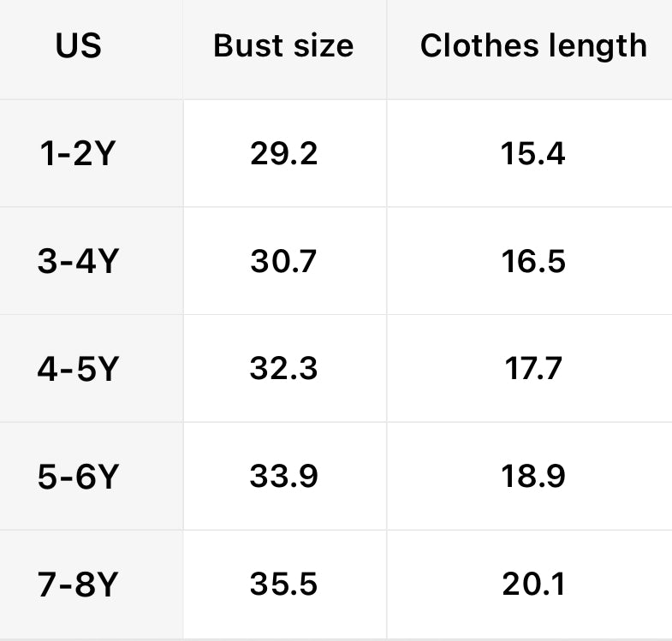The image size is (672, 641).
Task: Select the 3-4Y size label
Action: [77, 261]
